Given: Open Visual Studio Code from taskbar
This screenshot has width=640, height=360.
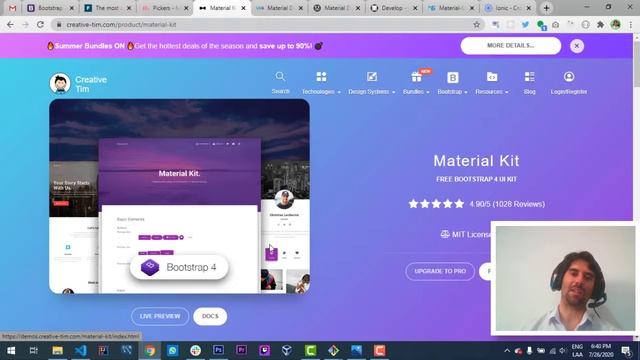Looking at the screenshot, I should pyautogui.click(x=80, y=351).
